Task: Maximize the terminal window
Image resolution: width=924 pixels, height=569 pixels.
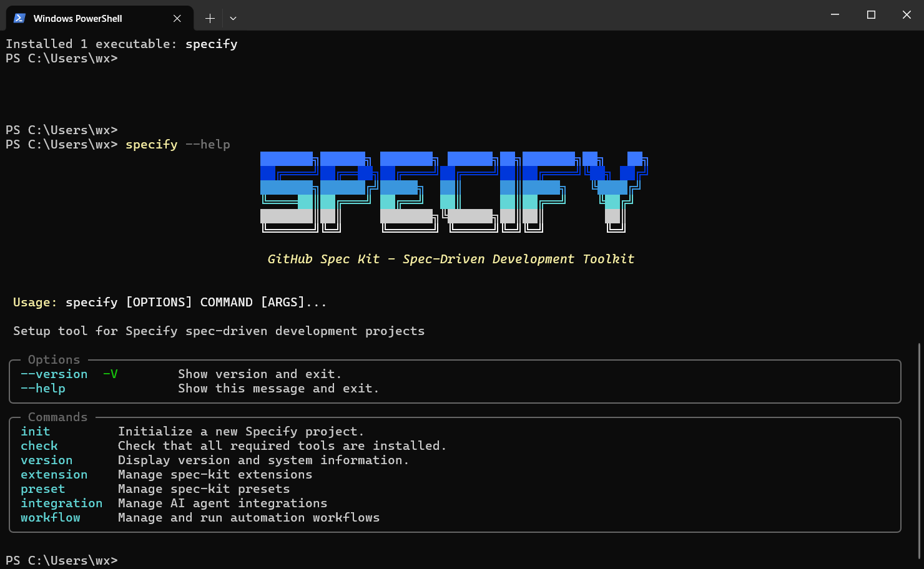Action: coord(871,14)
